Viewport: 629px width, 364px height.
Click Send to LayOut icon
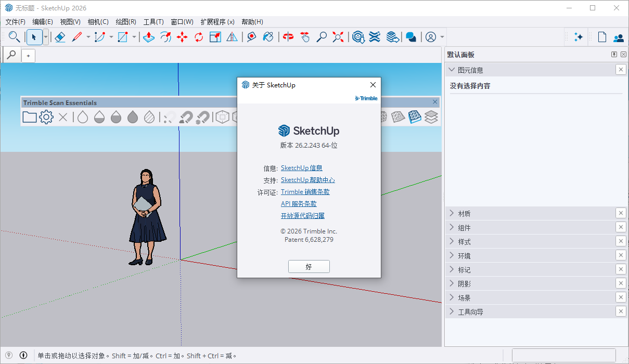tap(393, 37)
